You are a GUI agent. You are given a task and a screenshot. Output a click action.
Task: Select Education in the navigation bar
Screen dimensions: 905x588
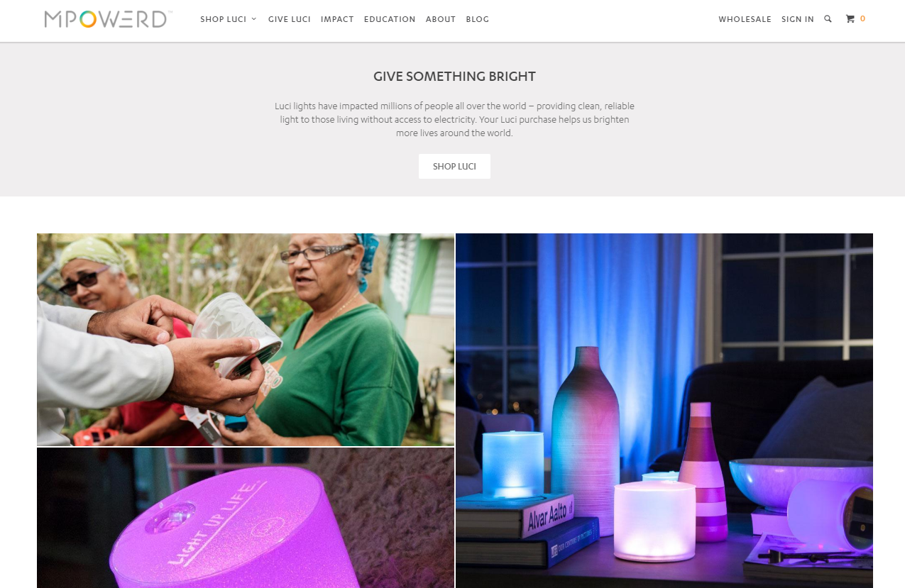[x=390, y=19]
